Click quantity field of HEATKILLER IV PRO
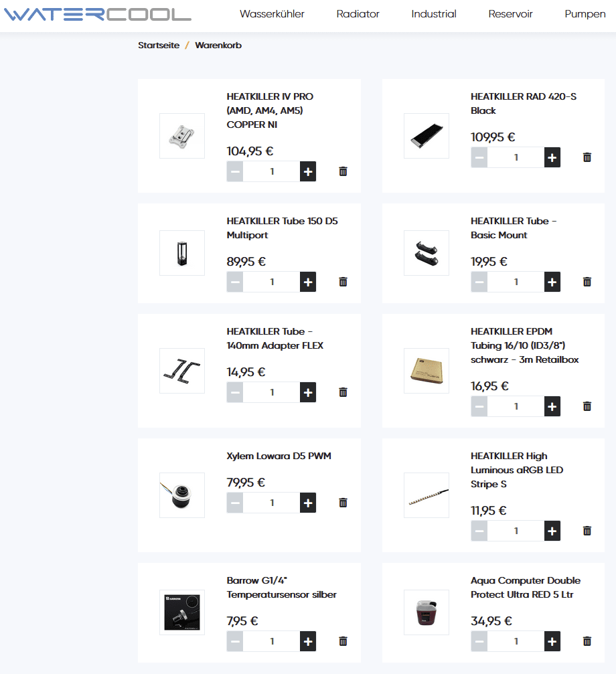Viewport: 616px width, 674px height. (272, 171)
